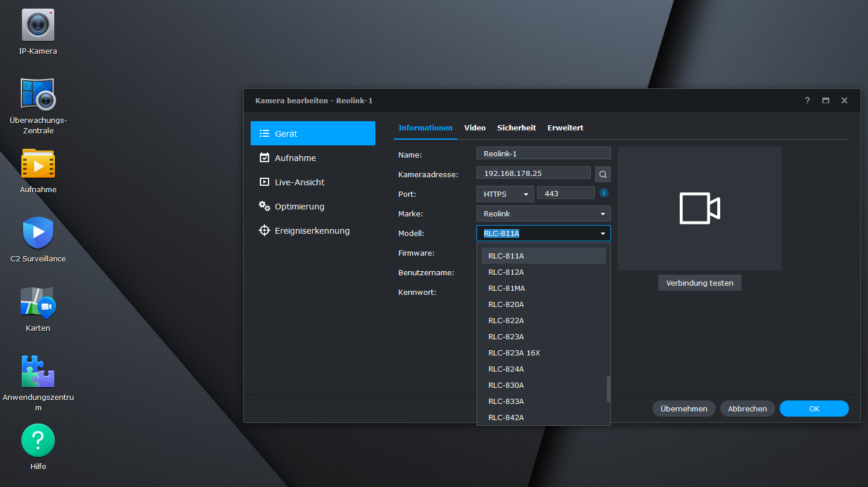Image resolution: width=868 pixels, height=487 pixels.
Task: Switch to the Erweitert tab
Action: coord(565,128)
